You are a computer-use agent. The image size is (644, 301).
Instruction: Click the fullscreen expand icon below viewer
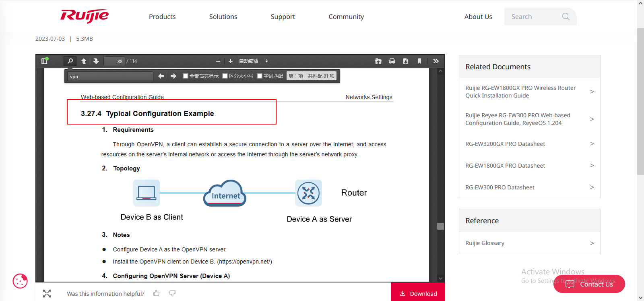tap(47, 293)
